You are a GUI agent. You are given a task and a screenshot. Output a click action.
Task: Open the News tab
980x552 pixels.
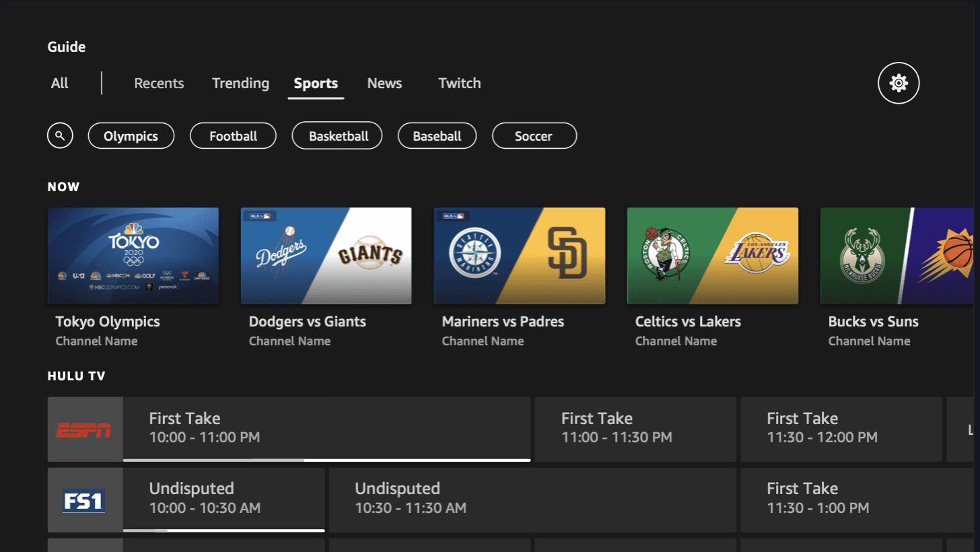coord(384,83)
